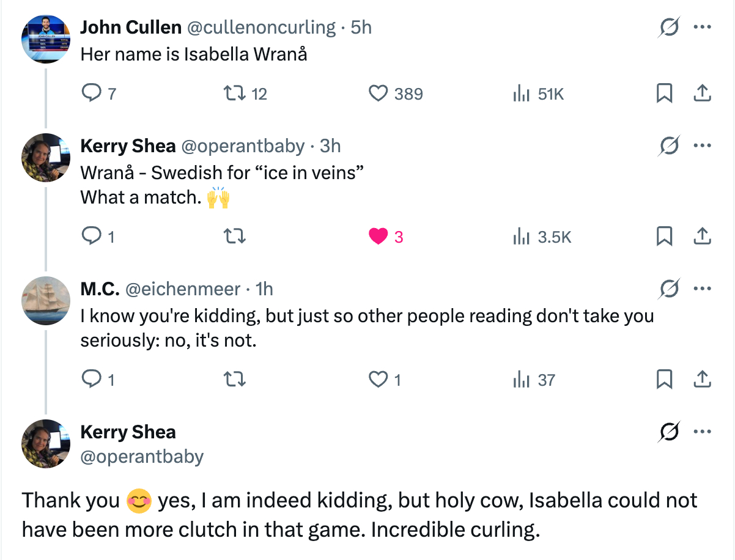
Task: Share John Cullen's tweet
Action: pos(703,94)
